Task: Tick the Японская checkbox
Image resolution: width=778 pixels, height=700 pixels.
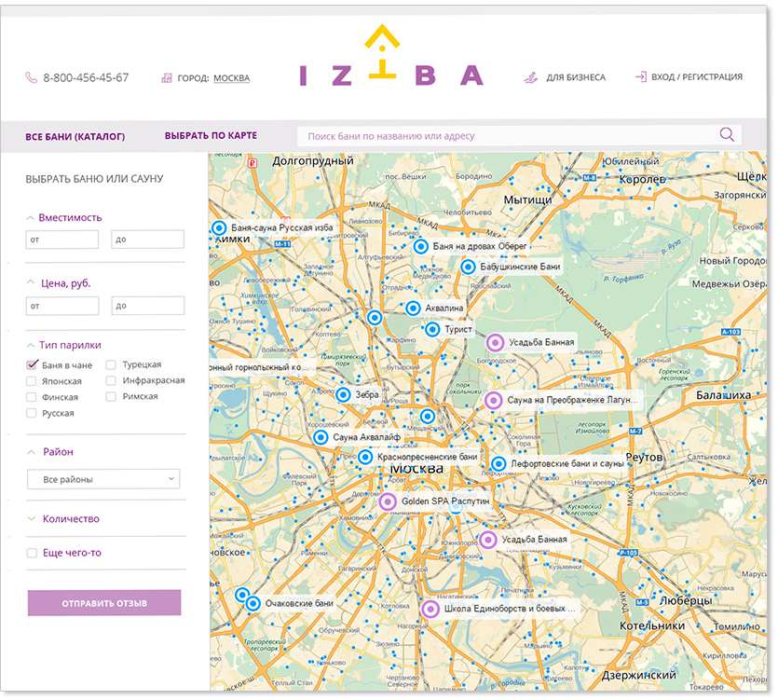Action: [x=32, y=381]
